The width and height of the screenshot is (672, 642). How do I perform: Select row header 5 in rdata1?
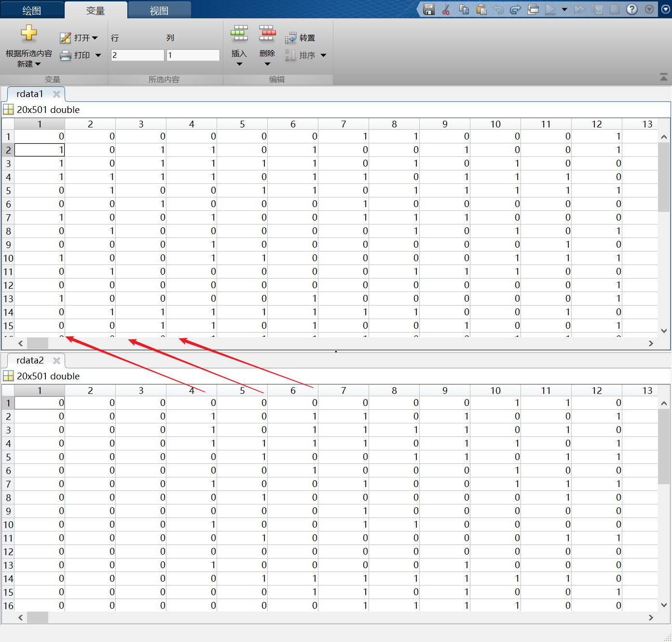(8, 191)
